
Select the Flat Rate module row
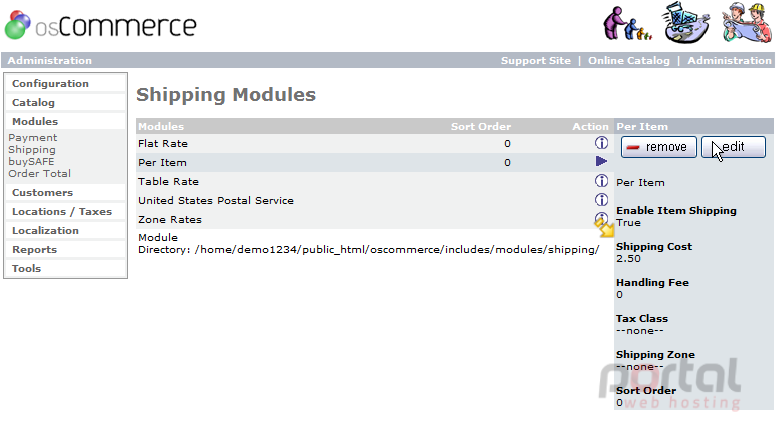(375, 143)
